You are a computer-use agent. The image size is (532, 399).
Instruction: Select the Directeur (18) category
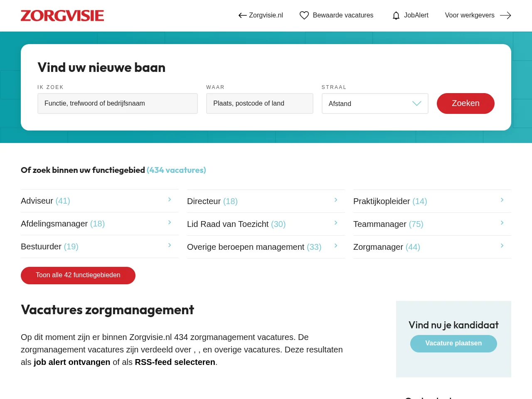tap(266, 201)
